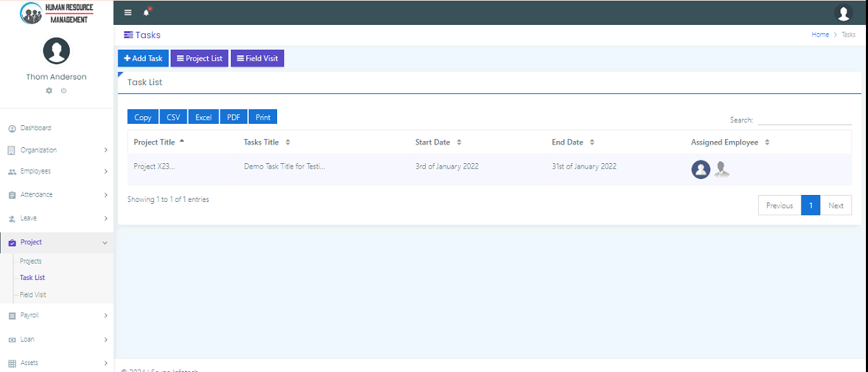This screenshot has width=868, height=372.
Task: Click the Human Resource Management logo
Action: (x=57, y=12)
